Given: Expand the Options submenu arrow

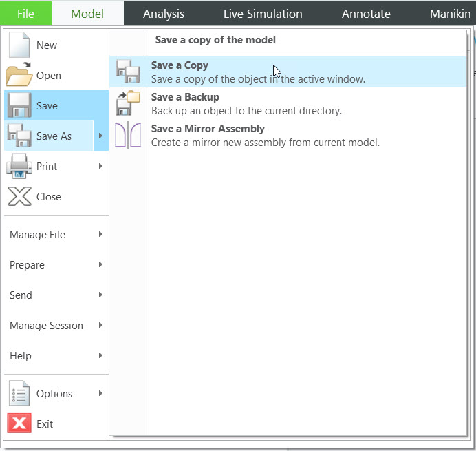Looking at the screenshot, I should click(101, 393).
